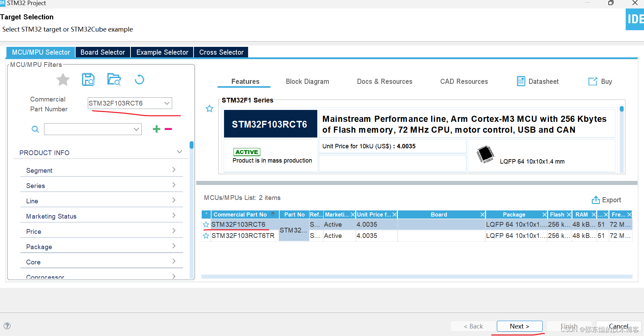The image size is (644, 336).
Task: Open the Datasheet document
Action: 538,81
